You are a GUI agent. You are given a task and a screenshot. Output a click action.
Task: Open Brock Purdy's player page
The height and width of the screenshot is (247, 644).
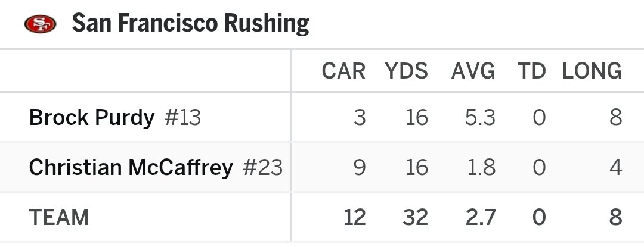pyautogui.click(x=91, y=118)
